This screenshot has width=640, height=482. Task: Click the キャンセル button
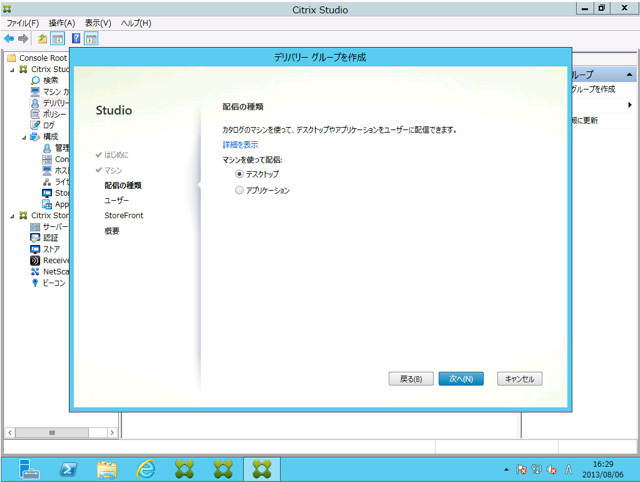tap(520, 379)
